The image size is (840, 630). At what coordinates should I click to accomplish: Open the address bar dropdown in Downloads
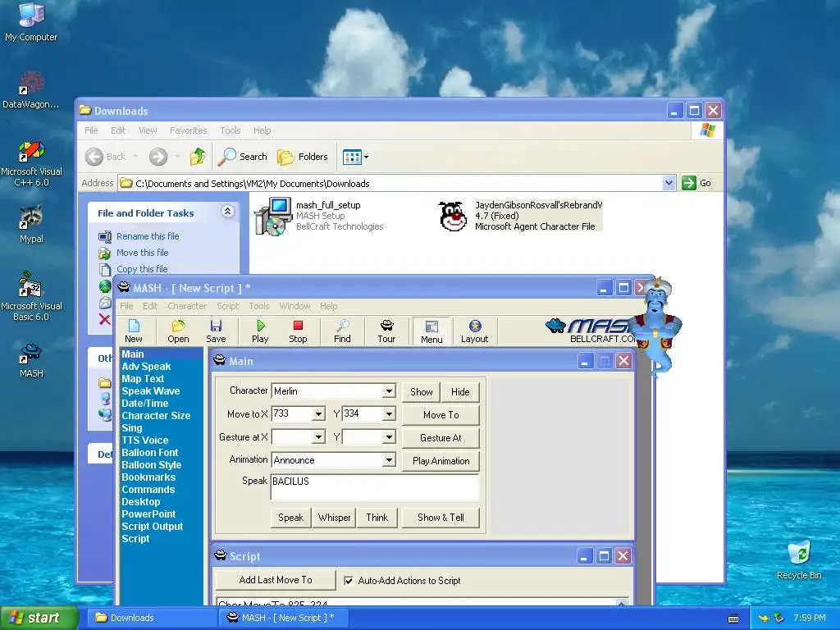[x=669, y=183]
